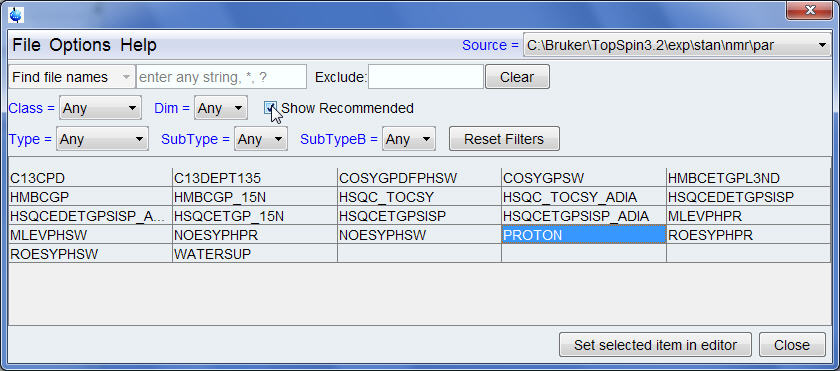Click the Close button at bottom
The height and width of the screenshot is (371, 840).
792,345
